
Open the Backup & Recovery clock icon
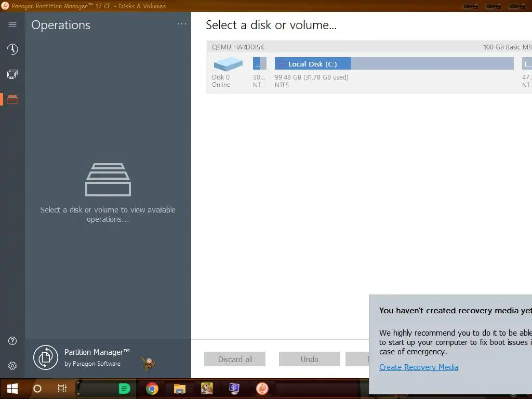[x=12, y=49]
